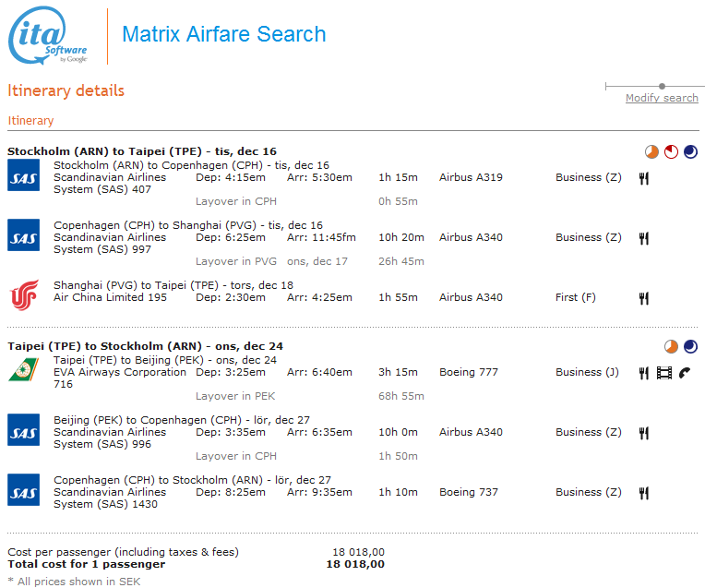The height and width of the screenshot is (588, 705).
Task: Click the meal icon on the EVA Airways flight
Action: coord(643,373)
